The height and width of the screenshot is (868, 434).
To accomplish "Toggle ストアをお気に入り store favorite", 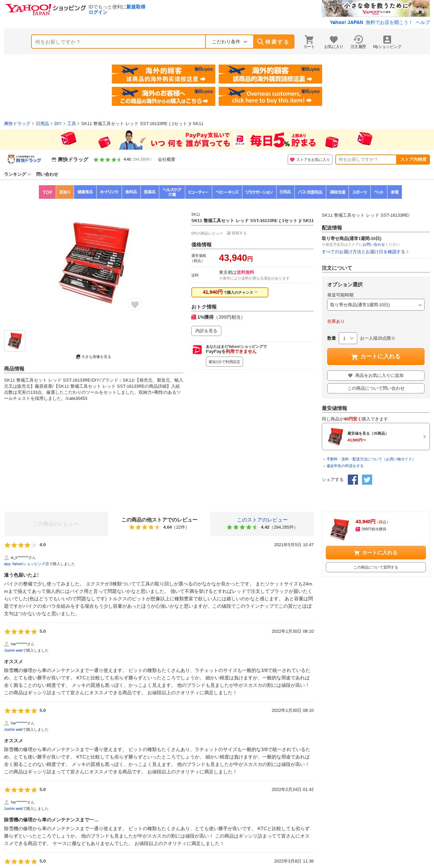I will tap(310, 160).
